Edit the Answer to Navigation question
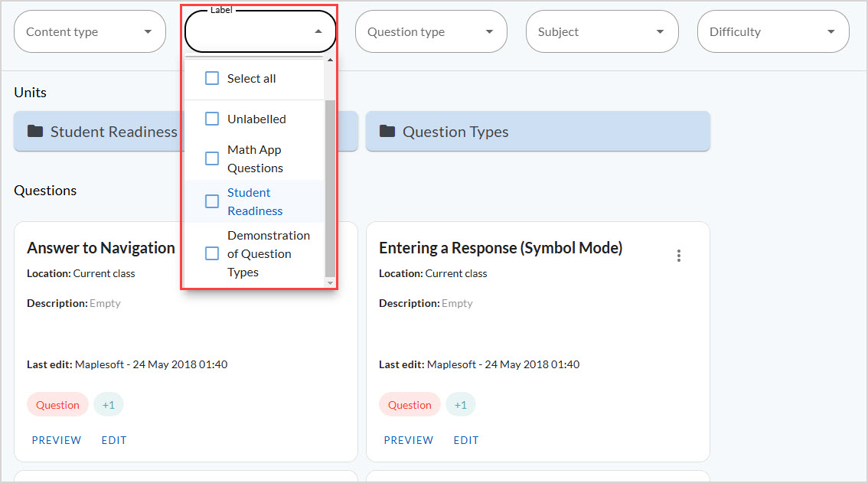 click(x=113, y=440)
